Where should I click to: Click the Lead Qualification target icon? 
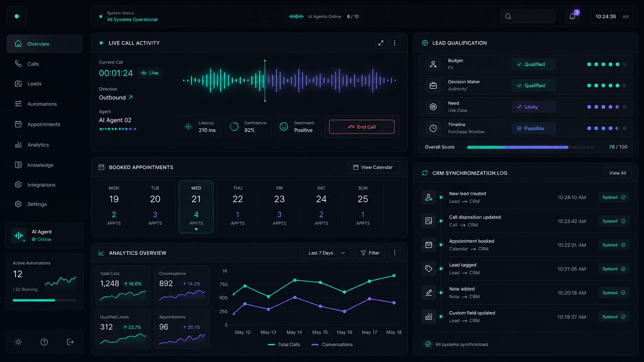click(x=425, y=43)
